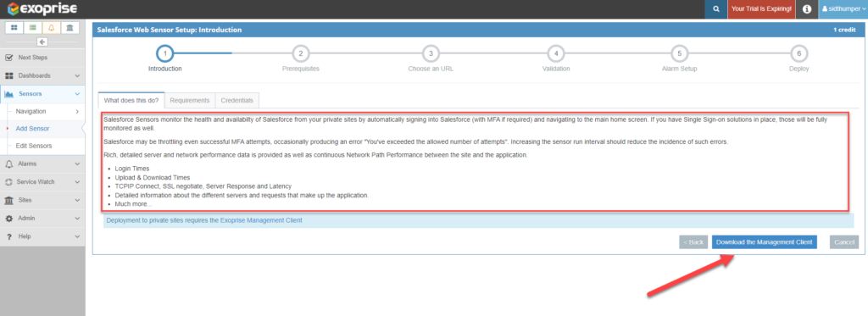Expand the Service Watch chevron

[77, 182]
